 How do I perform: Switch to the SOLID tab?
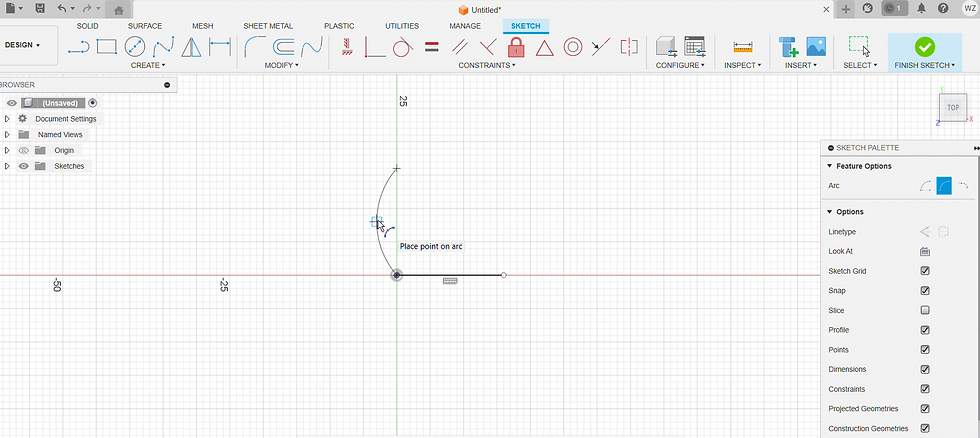point(88,26)
